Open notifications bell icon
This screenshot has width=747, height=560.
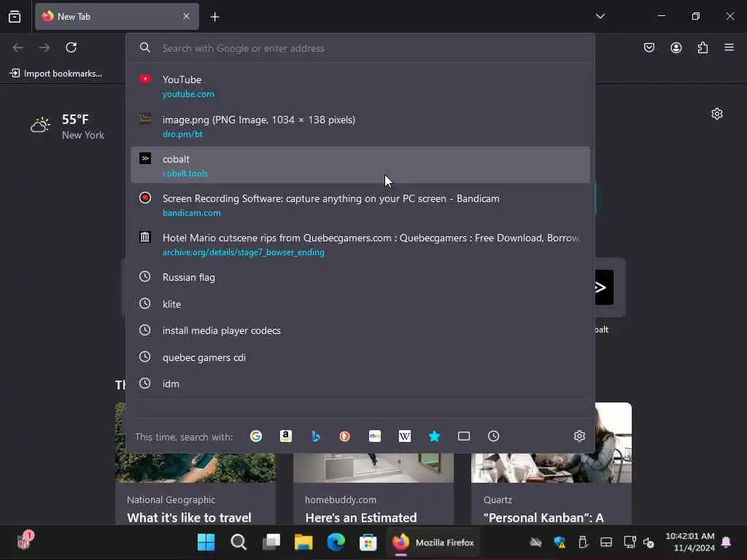[726, 542]
